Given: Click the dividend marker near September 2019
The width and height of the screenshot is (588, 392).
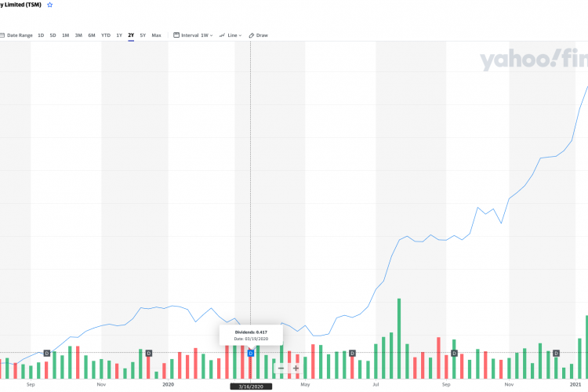Looking at the screenshot, I should click(46, 354).
